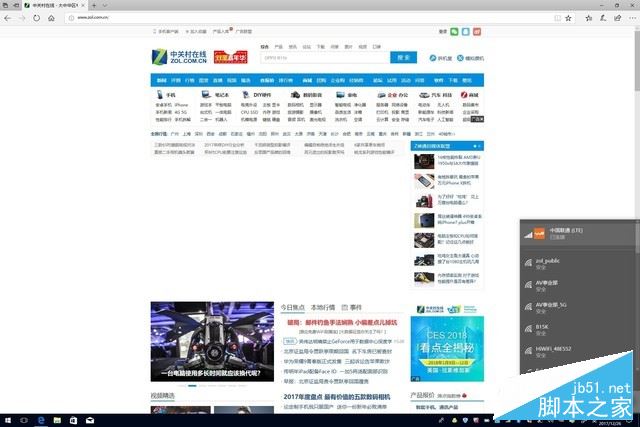This screenshot has height=427, width=640.
Task: Open the Mail app from the taskbar
Action: click(90, 420)
